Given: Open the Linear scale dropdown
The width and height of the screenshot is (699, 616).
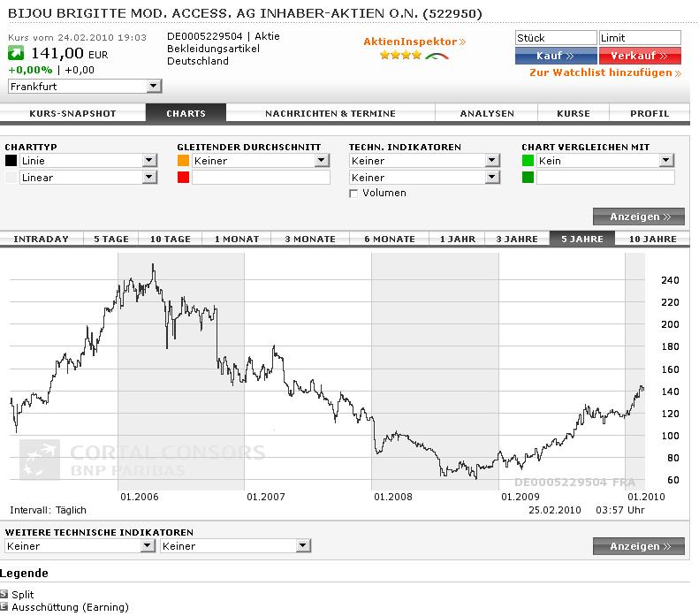Looking at the screenshot, I should [x=88, y=178].
